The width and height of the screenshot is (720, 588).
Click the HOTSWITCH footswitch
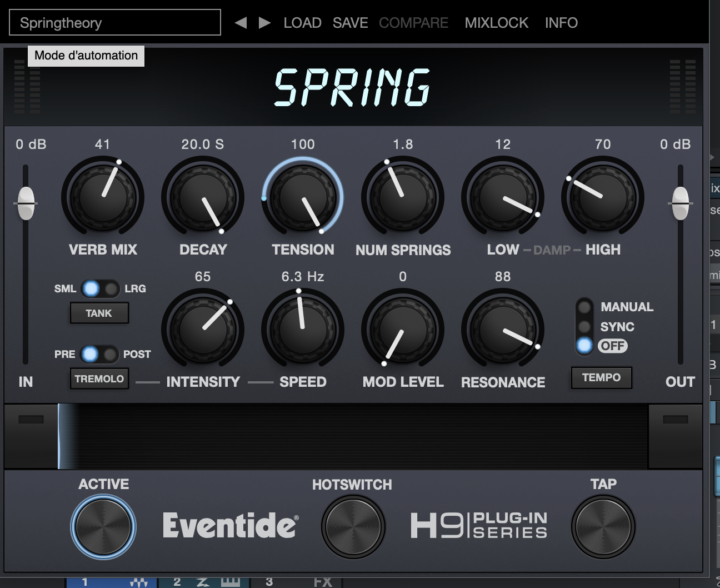[353, 526]
